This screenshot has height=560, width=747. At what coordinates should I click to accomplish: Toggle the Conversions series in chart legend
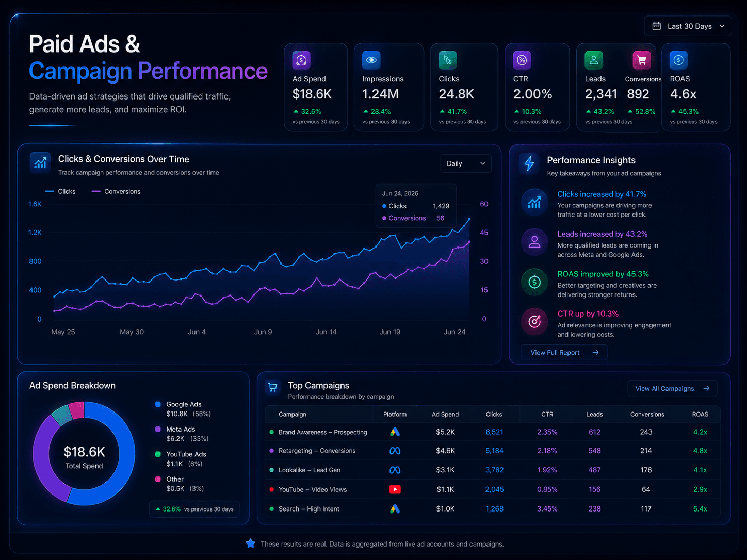click(x=116, y=191)
